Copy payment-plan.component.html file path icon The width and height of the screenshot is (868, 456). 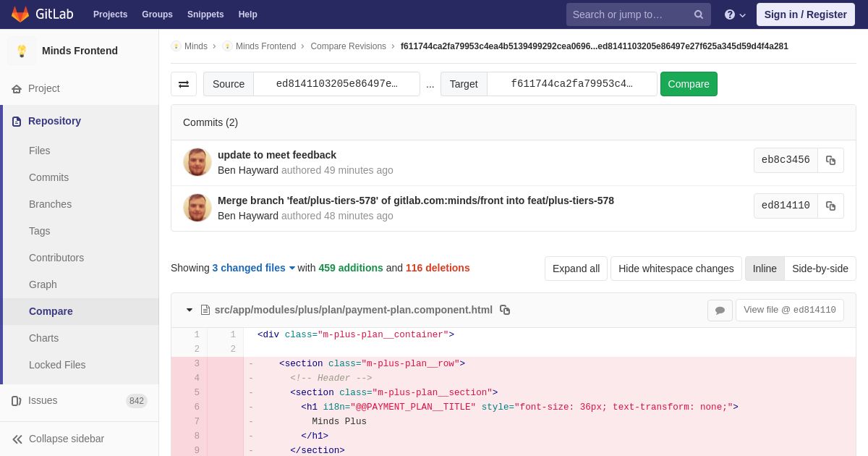pyautogui.click(x=505, y=310)
